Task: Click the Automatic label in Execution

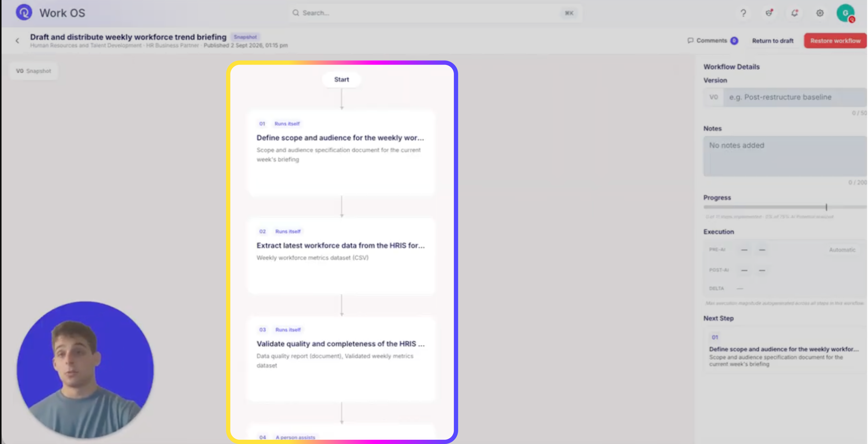Action: (x=842, y=250)
